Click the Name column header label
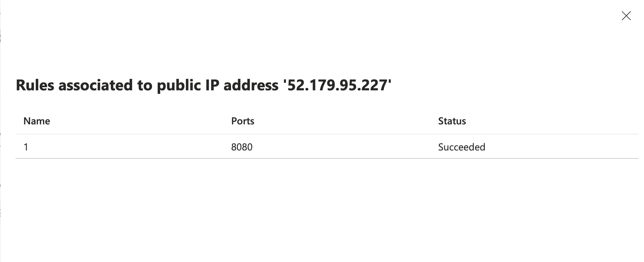Viewport: 644px width, 262px height. pos(36,121)
